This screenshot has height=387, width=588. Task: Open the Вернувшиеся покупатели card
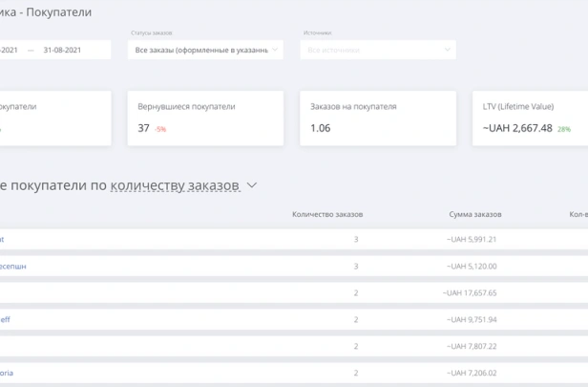coord(205,118)
